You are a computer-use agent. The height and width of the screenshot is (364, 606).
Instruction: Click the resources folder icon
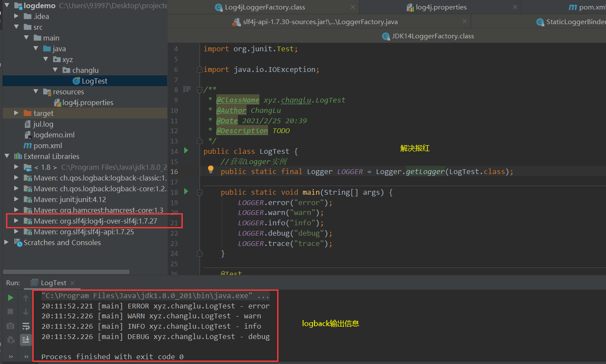[x=47, y=92]
